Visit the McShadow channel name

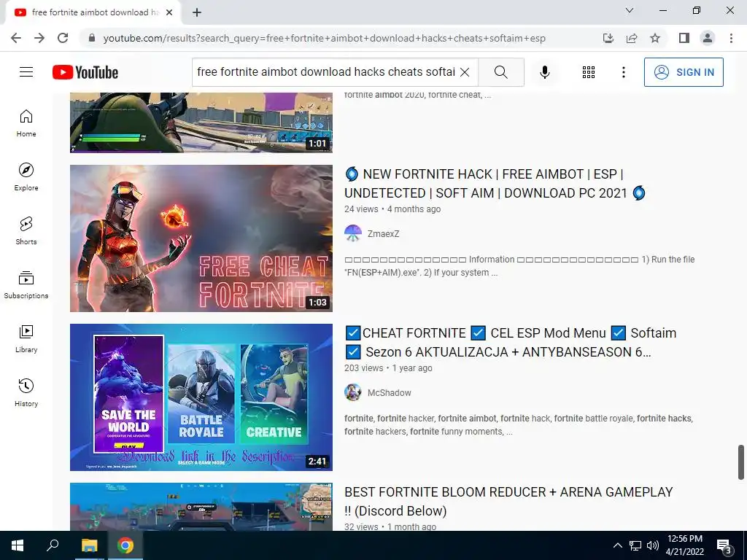[390, 393]
